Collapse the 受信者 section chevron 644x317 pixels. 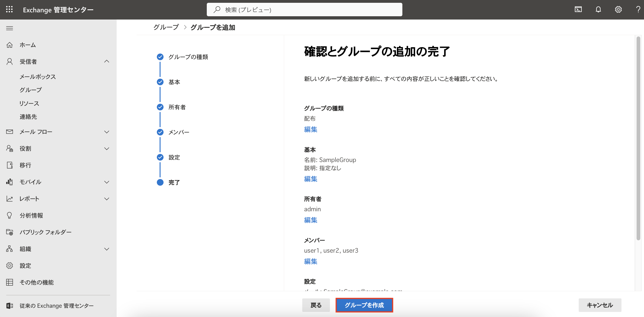tap(106, 61)
